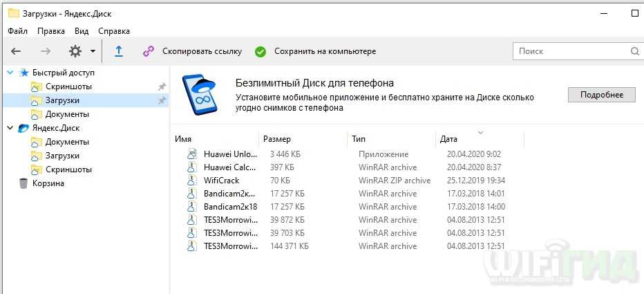Collapse the Яндекс.Диск tree node
Image resolution: width=644 pixels, height=294 pixels.
[x=10, y=128]
